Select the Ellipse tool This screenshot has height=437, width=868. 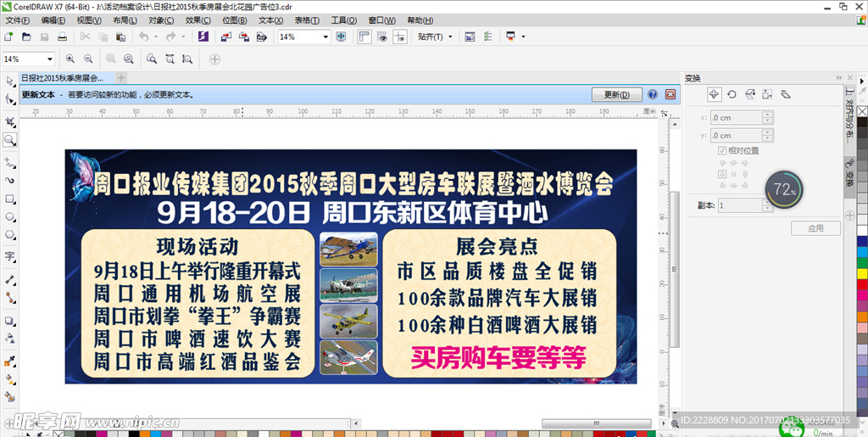point(9,216)
